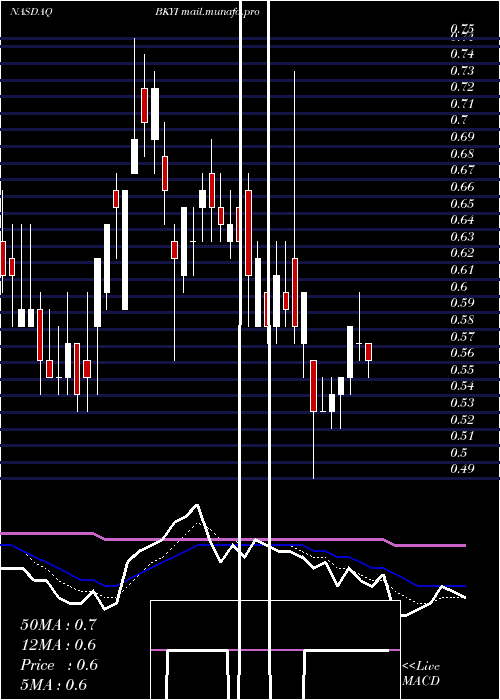Click the 0.69 price axis label
500x700 pixels.
462,137
